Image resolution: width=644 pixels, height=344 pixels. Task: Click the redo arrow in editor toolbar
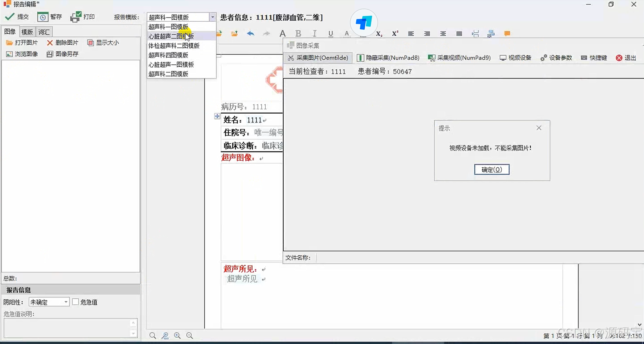[x=266, y=34]
